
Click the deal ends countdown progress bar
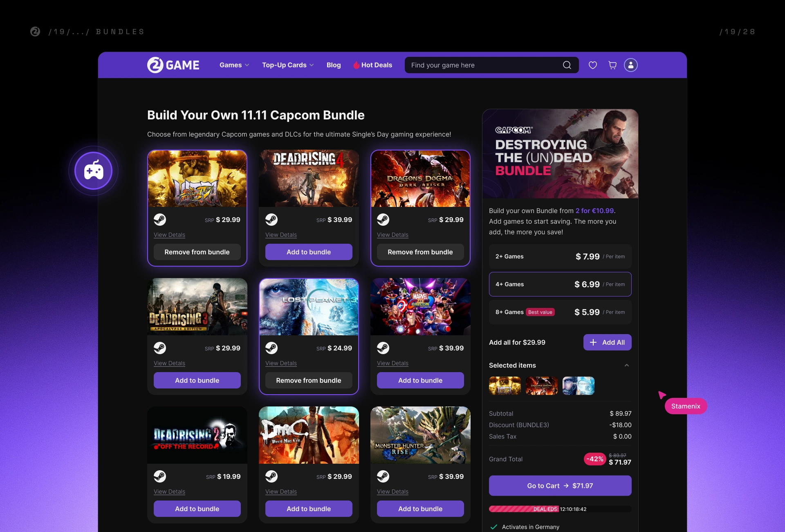pos(560,509)
